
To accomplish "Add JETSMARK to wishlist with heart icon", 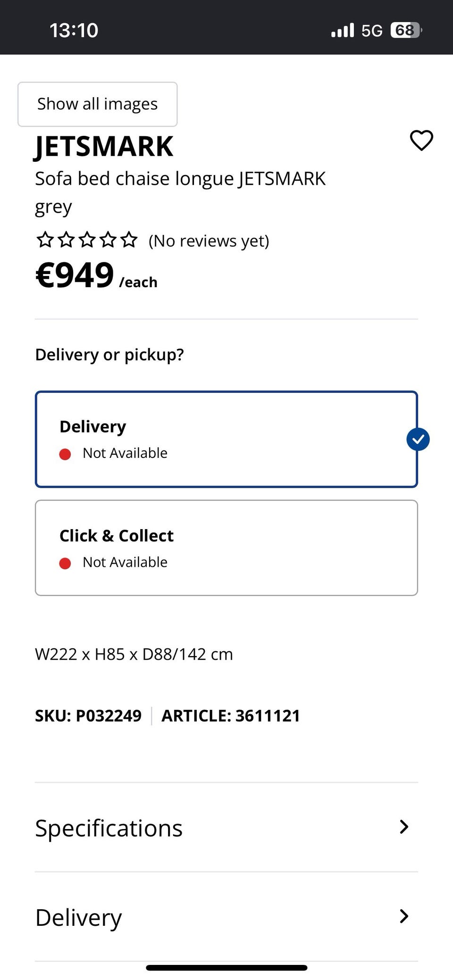I will pos(421,141).
